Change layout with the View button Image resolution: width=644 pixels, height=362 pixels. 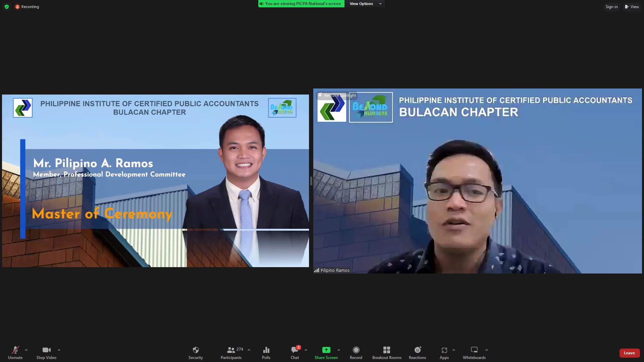(632, 7)
